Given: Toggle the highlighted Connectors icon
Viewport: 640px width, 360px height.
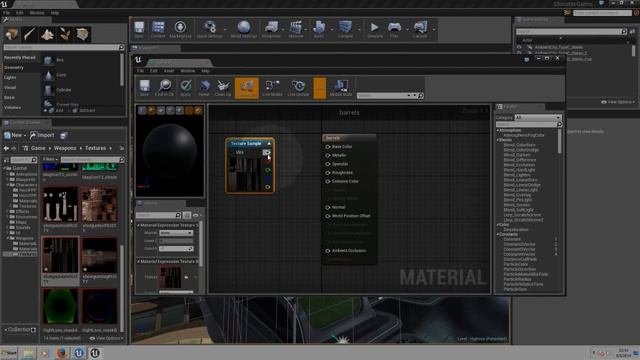Looking at the screenshot, I should [247, 88].
